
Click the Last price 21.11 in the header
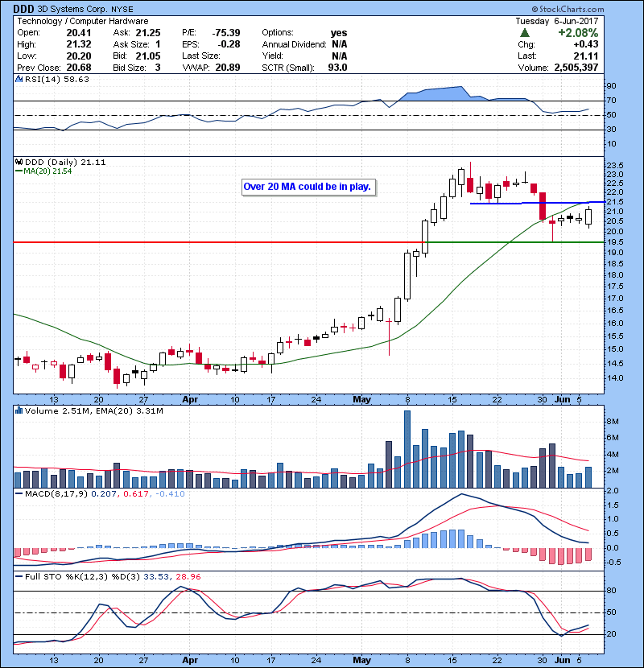pyautogui.click(x=587, y=56)
